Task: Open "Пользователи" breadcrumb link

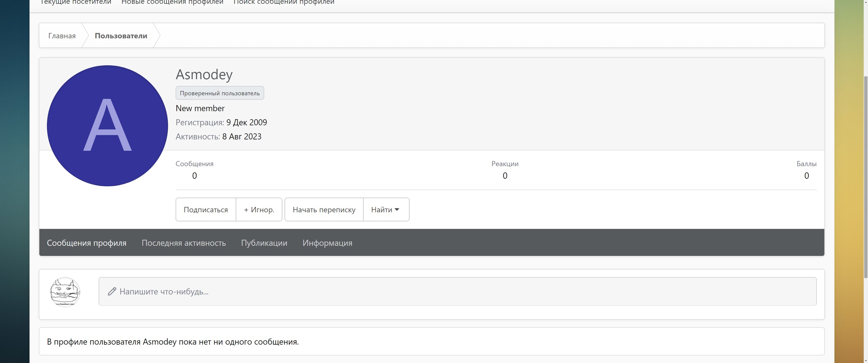Action: (121, 36)
